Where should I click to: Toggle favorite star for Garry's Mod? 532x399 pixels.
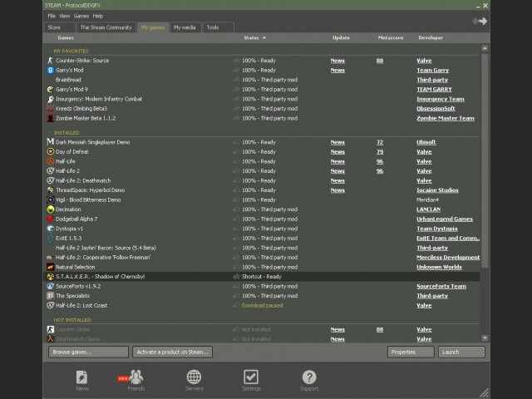click(236, 70)
